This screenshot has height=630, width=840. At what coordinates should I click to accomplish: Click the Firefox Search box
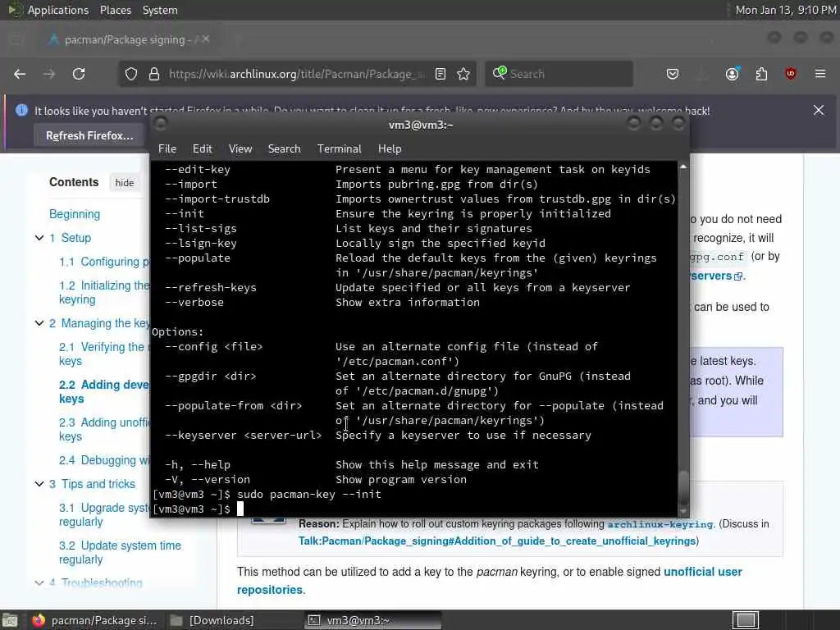click(x=559, y=74)
